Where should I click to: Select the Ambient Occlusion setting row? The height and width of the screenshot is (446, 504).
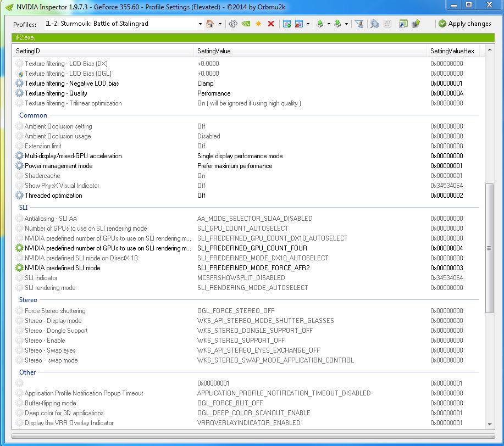pos(247,126)
